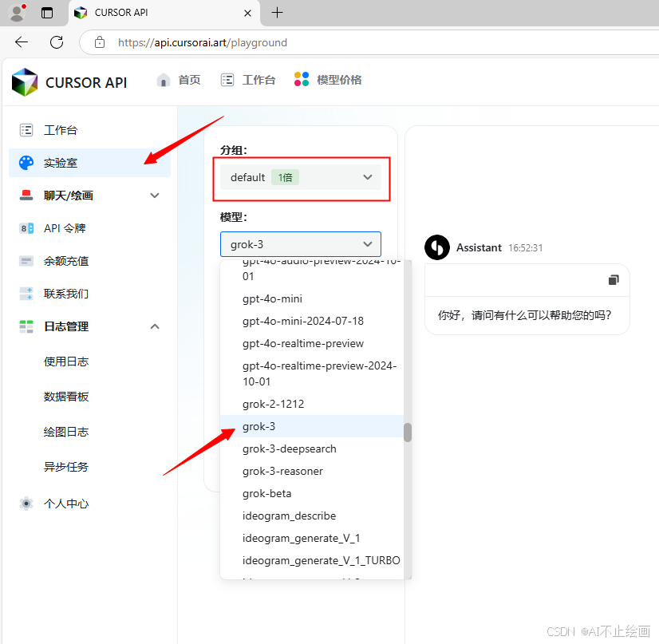Open API 令牌 page
The image size is (659, 644).
click(89, 228)
